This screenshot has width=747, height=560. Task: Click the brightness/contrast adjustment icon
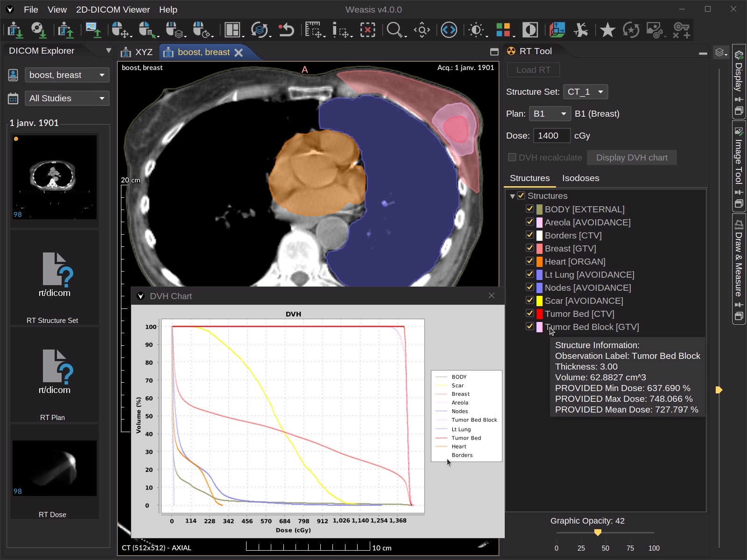coord(477,30)
